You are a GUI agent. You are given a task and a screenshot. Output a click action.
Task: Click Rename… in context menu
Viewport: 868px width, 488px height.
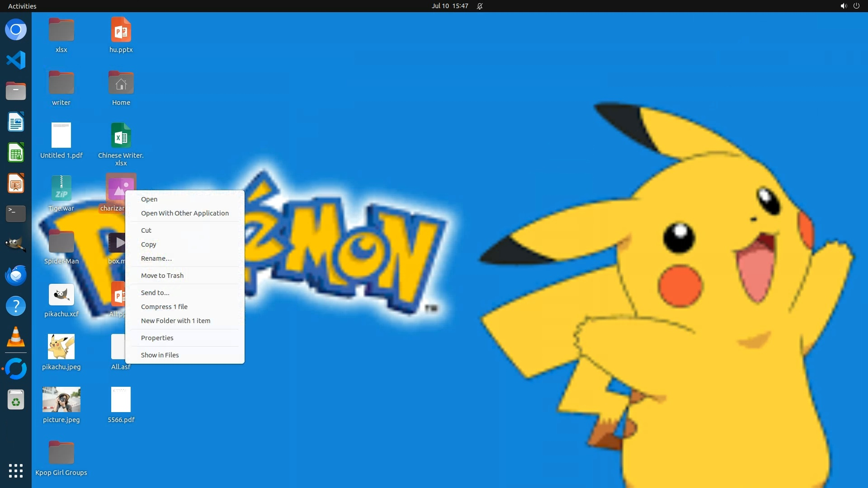156,258
